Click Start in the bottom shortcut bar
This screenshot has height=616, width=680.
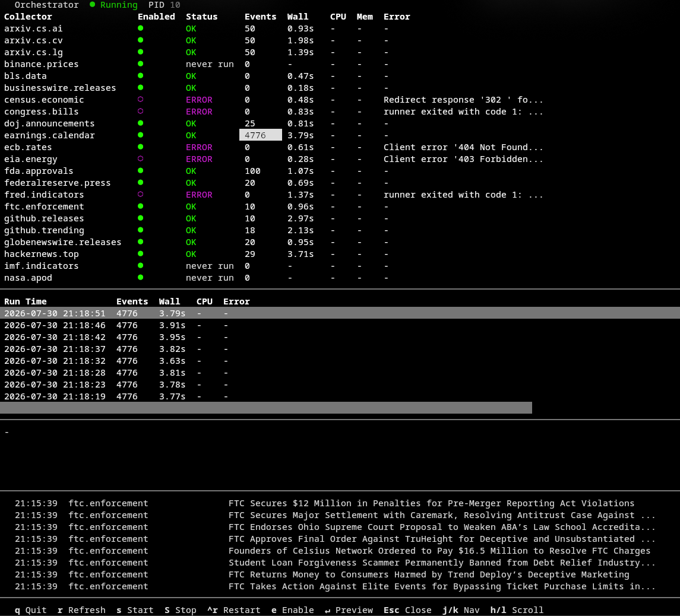pyautogui.click(x=135, y=610)
